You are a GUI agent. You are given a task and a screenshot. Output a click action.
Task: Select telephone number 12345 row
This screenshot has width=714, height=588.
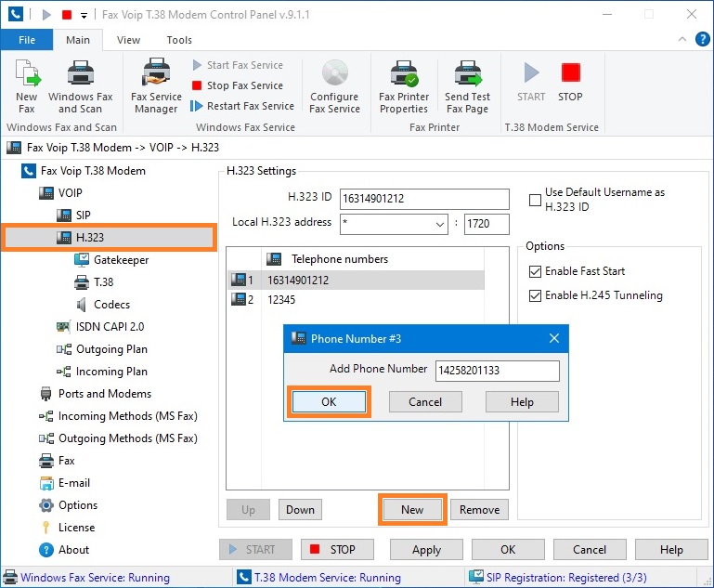pyautogui.click(x=356, y=300)
